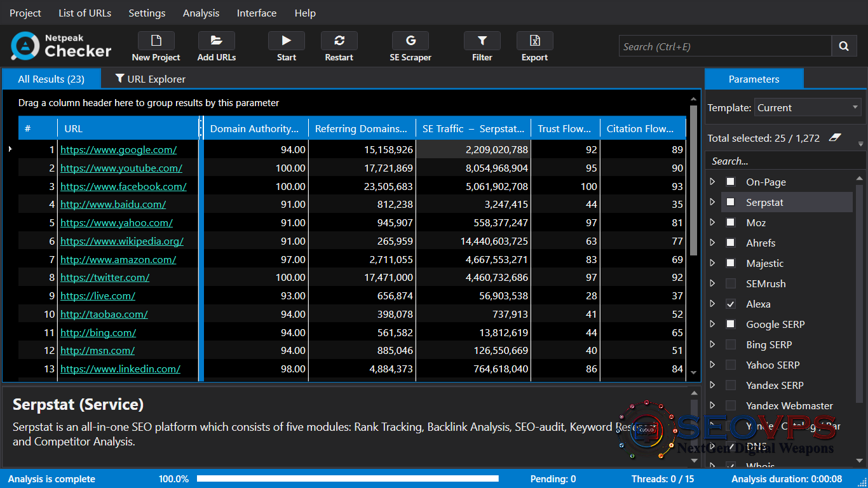Expand the SEMrush parameter group
This screenshot has height=488, width=868.
(712, 283)
